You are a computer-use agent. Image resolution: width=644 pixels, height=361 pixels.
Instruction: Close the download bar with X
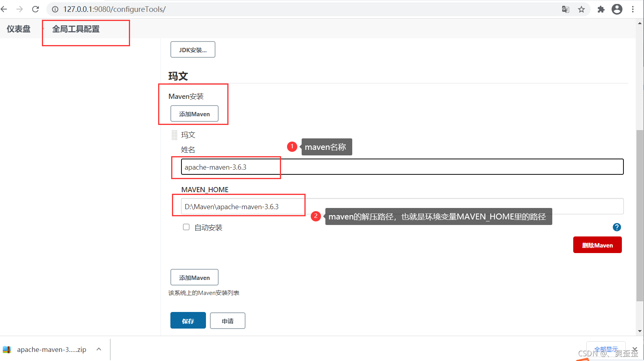pos(635,349)
